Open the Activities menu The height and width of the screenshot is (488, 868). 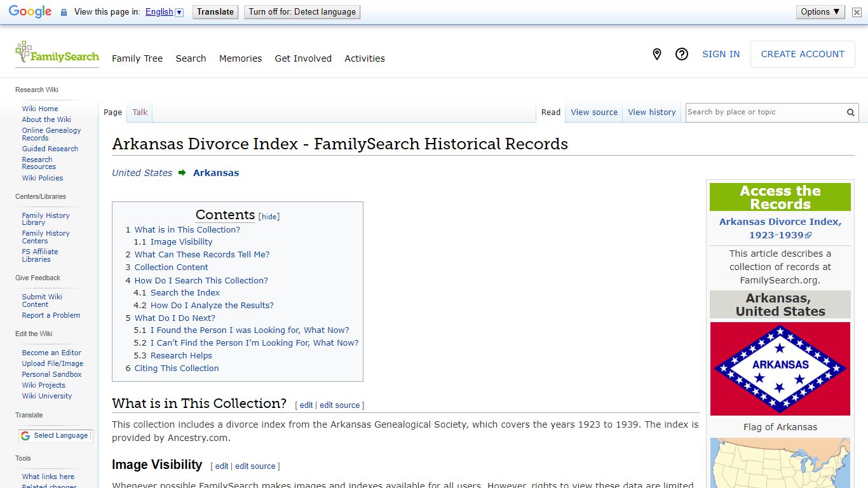point(365,58)
